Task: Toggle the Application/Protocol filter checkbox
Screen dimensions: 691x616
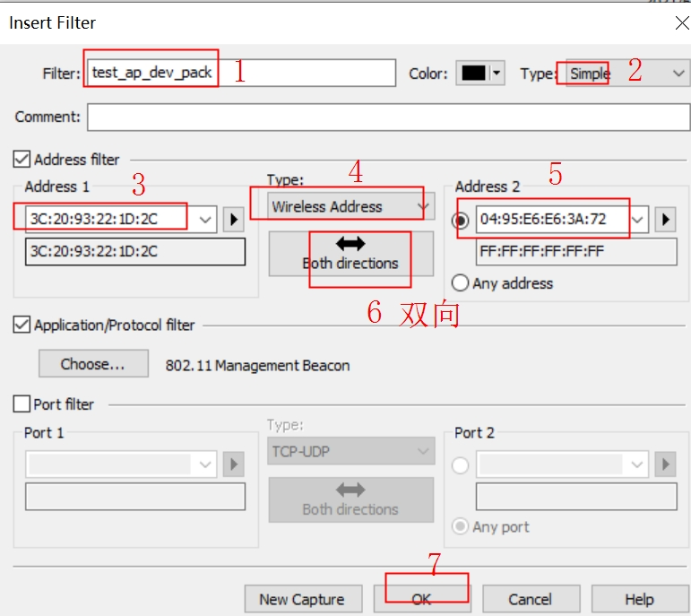Action: pos(22,325)
